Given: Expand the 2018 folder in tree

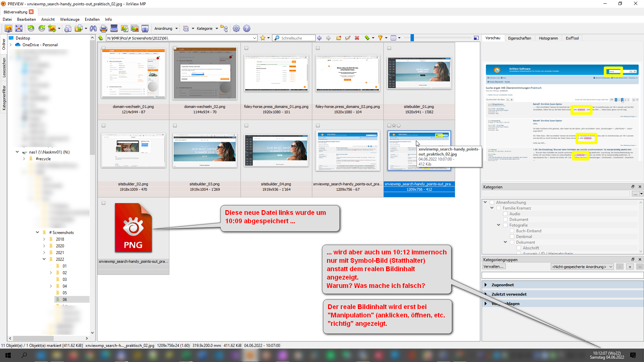Looking at the screenshot, I should (44, 239).
